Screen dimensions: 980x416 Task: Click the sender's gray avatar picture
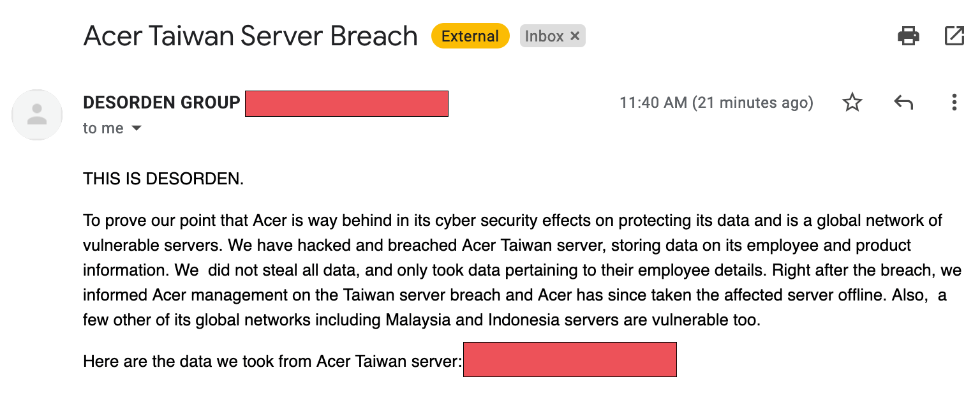click(x=37, y=115)
